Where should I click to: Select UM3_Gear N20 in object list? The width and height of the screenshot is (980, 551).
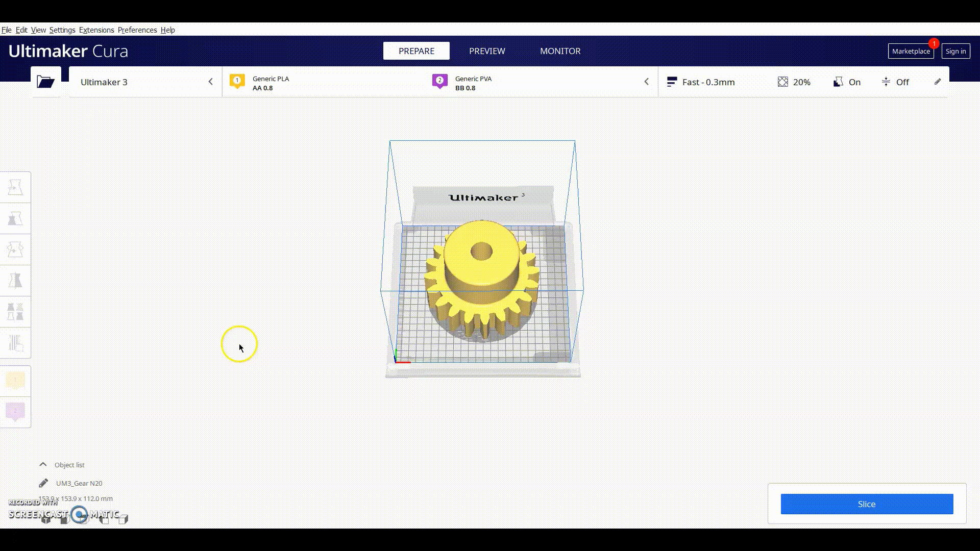[x=79, y=483]
